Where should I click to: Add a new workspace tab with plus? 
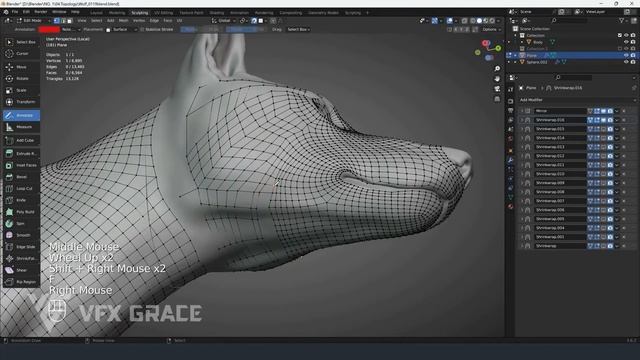pyautogui.click(x=367, y=13)
